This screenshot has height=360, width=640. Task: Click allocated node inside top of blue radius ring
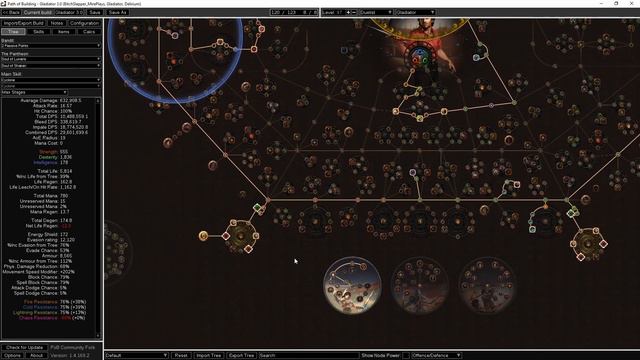[175, 36]
